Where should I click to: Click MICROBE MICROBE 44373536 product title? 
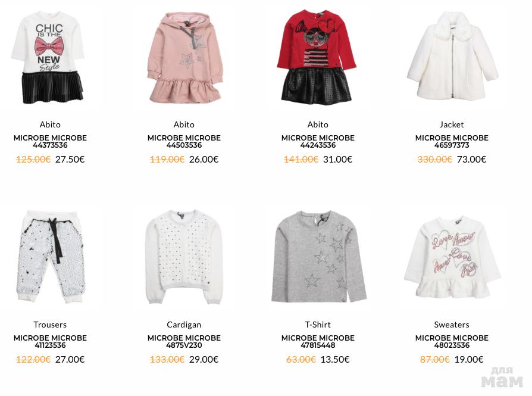pos(50,141)
